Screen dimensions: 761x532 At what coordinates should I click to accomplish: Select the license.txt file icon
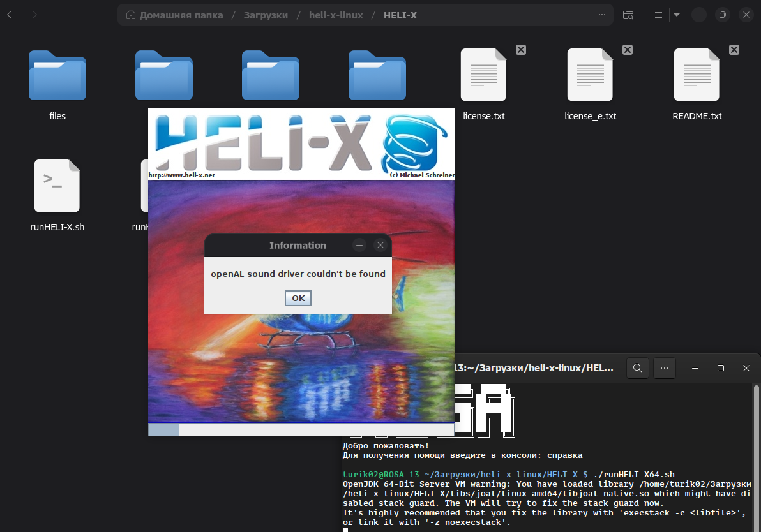483,75
